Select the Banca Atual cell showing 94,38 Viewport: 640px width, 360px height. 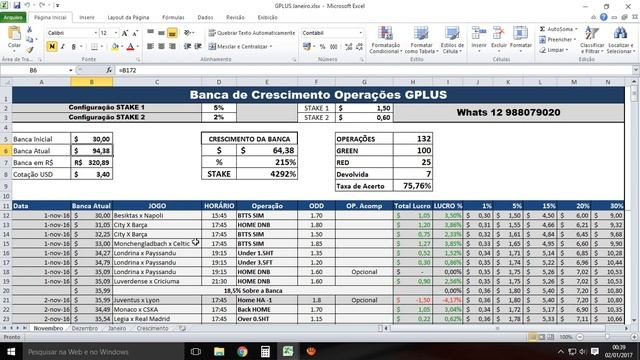point(92,151)
